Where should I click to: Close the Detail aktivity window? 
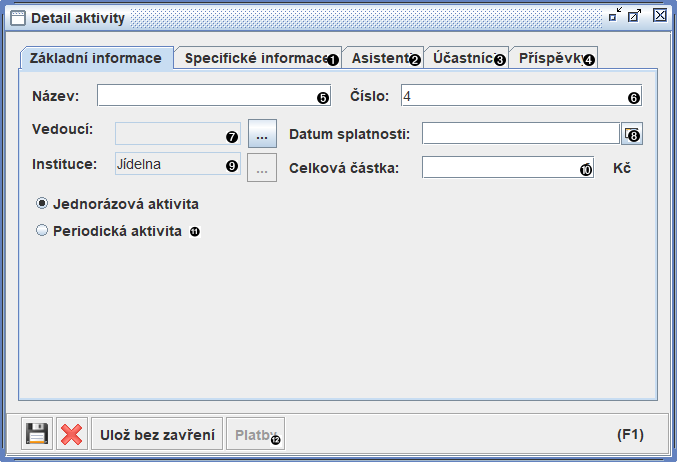coord(660,15)
